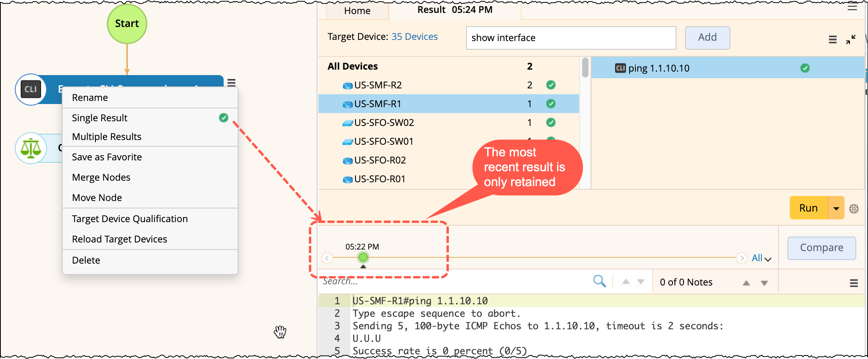The image size is (868, 359).
Task: Open the All timeline filter dropdown
Action: point(761,258)
